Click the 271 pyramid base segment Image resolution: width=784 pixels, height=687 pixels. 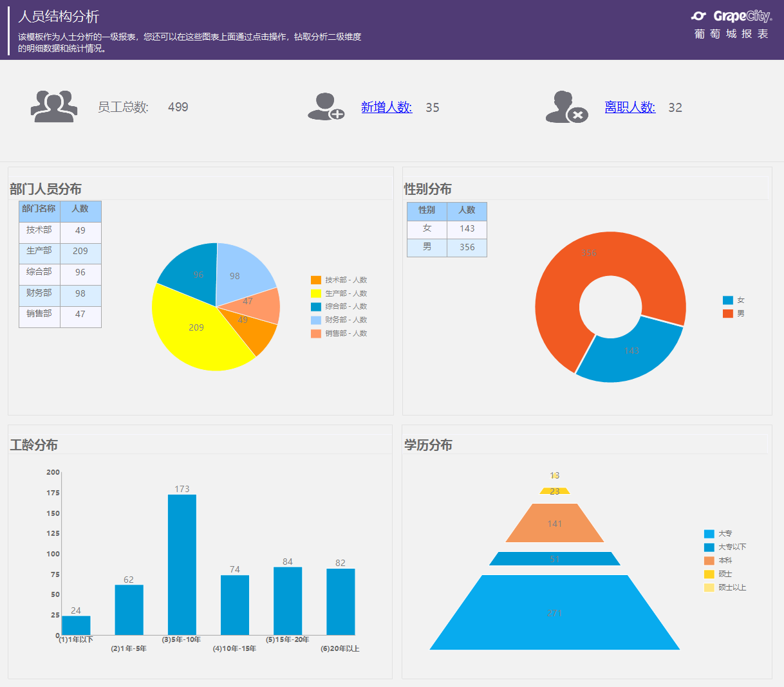555,612
